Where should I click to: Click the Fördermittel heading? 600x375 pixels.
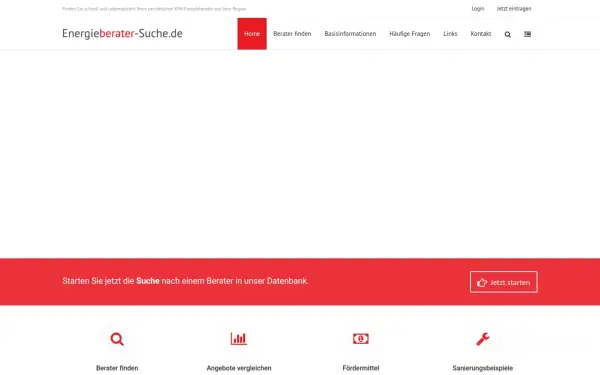pyautogui.click(x=360, y=368)
